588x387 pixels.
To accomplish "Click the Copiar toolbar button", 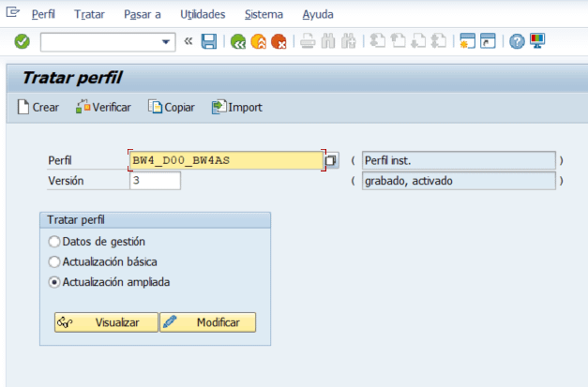I will pos(172,107).
